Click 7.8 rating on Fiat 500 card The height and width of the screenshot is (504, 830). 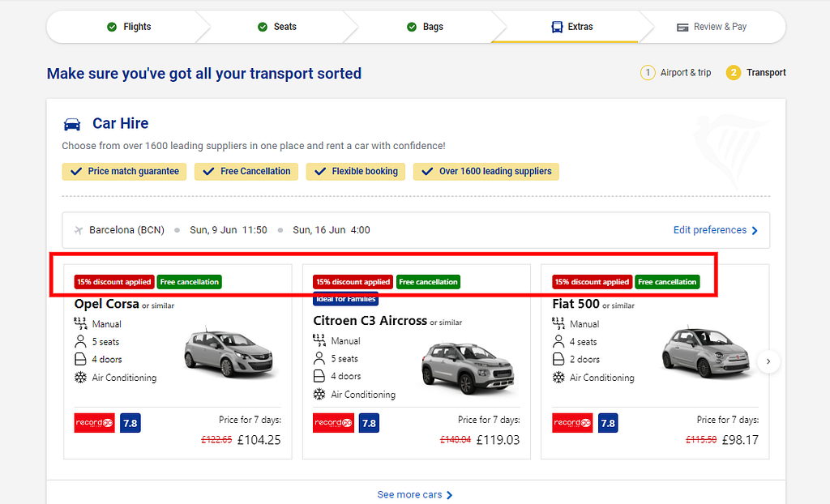[608, 423]
